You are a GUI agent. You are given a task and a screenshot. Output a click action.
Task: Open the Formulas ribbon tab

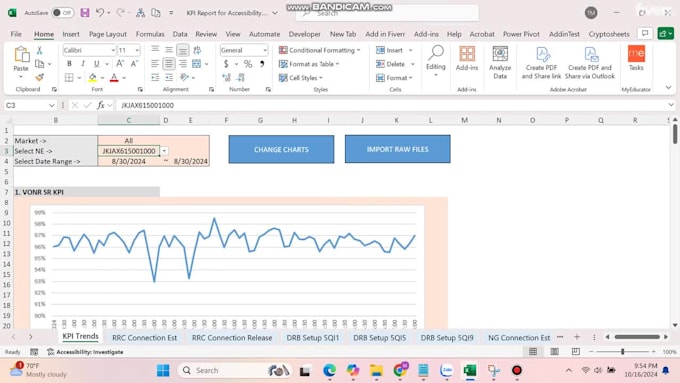click(150, 34)
